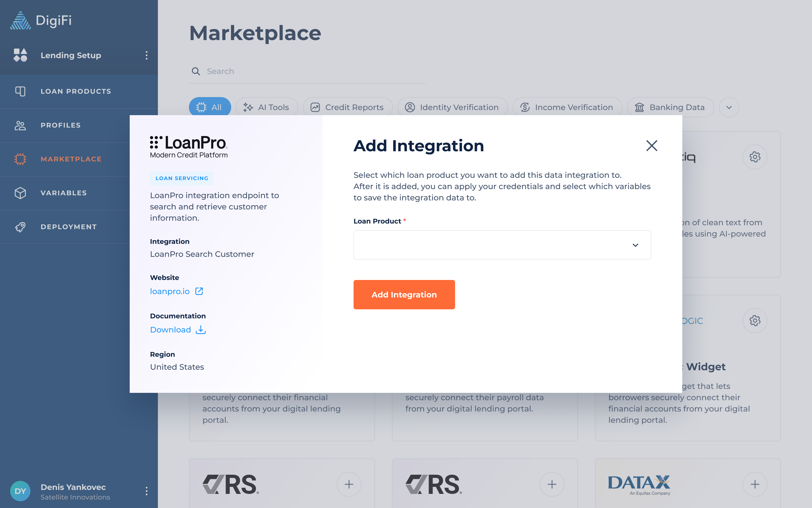The width and height of the screenshot is (812, 508).
Task: Open Loan Products in sidebar
Action: click(79, 91)
